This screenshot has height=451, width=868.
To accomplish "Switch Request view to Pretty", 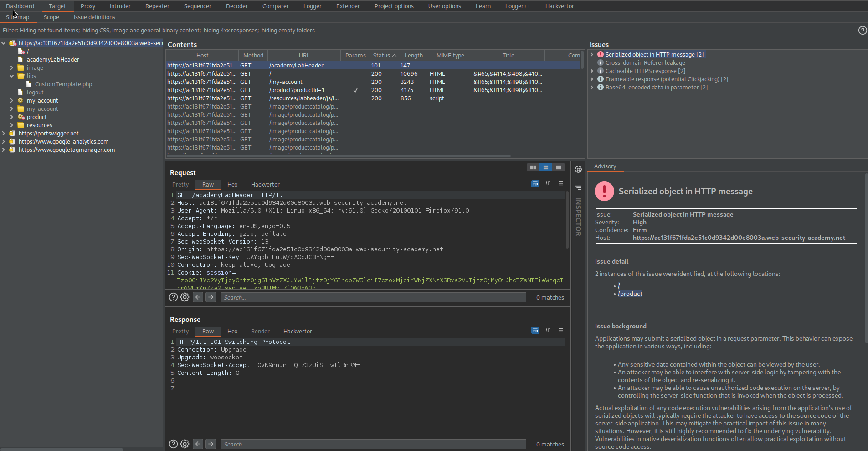I will pyautogui.click(x=180, y=184).
